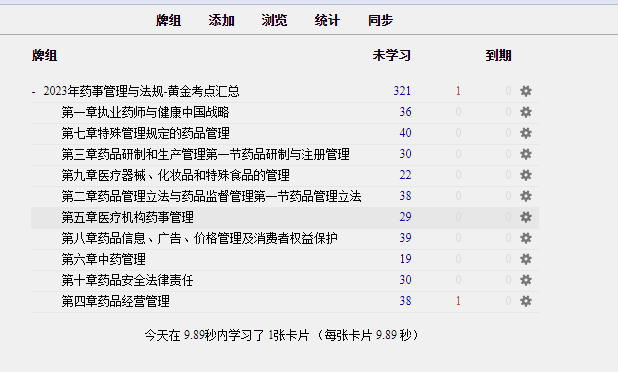Open gear menu for 第七章特殊管理规定的药品管理
Image resolution: width=618 pixels, height=372 pixels.
click(x=526, y=133)
